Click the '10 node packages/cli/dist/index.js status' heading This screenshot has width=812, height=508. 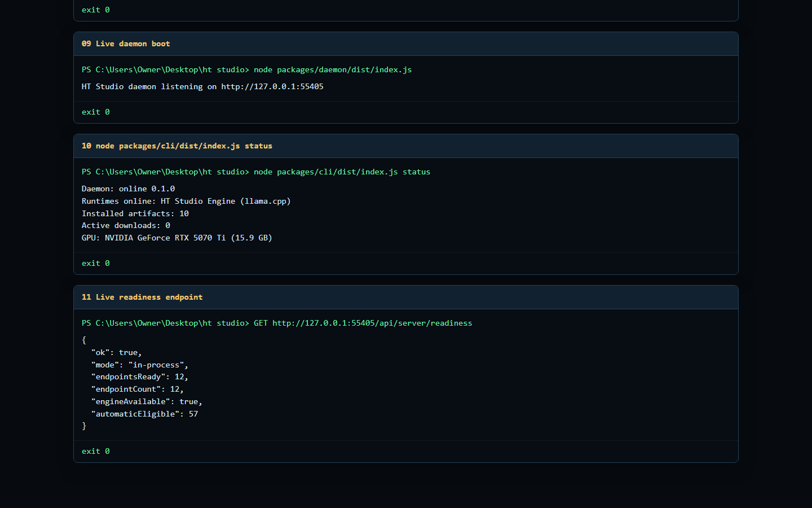[x=177, y=146]
